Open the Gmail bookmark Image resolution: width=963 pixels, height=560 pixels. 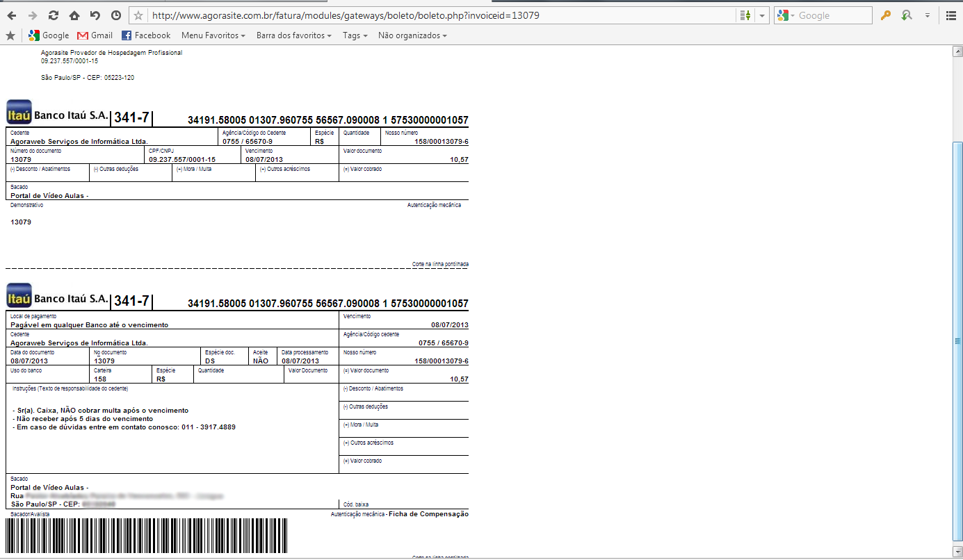[95, 35]
